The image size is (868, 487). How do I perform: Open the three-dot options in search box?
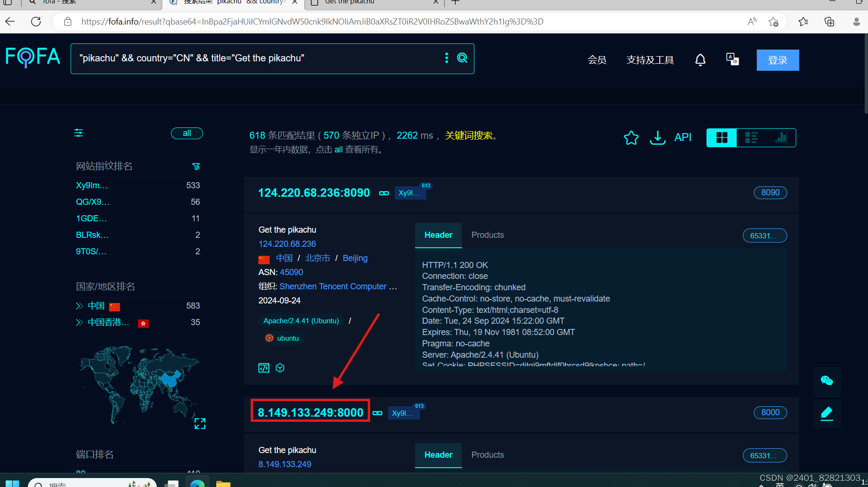tap(446, 58)
